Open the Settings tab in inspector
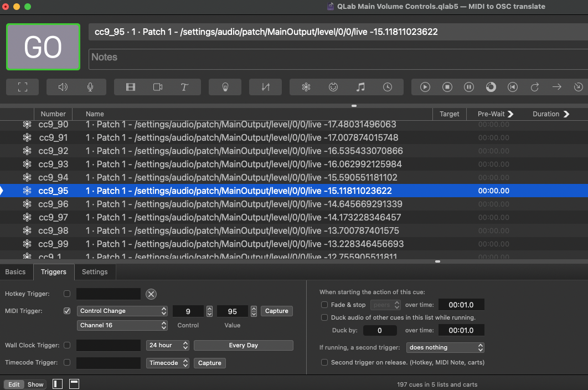 95,271
